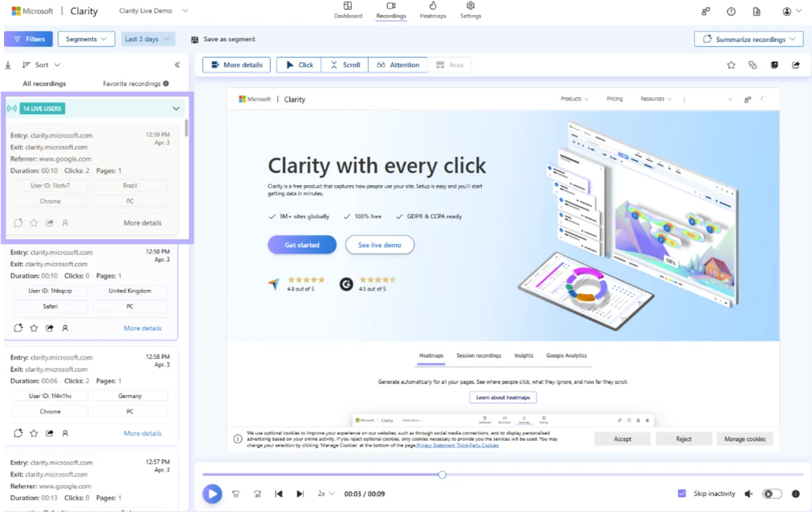This screenshot has width=812, height=512.
Task: Switch to the Recordings tab
Action: [391, 10]
